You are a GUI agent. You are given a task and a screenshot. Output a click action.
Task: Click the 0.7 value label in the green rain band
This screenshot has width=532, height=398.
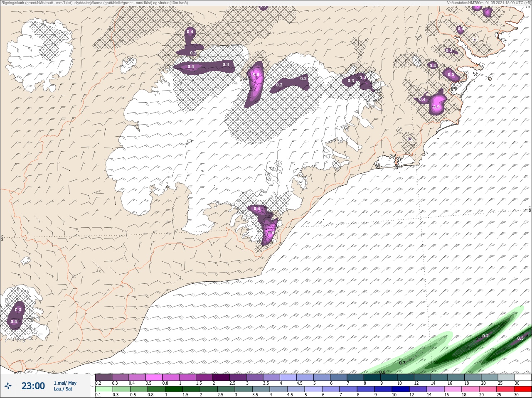click(402, 363)
